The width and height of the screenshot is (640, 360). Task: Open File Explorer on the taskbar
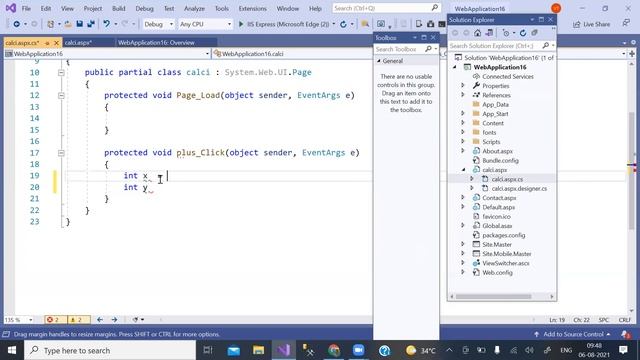(258, 350)
